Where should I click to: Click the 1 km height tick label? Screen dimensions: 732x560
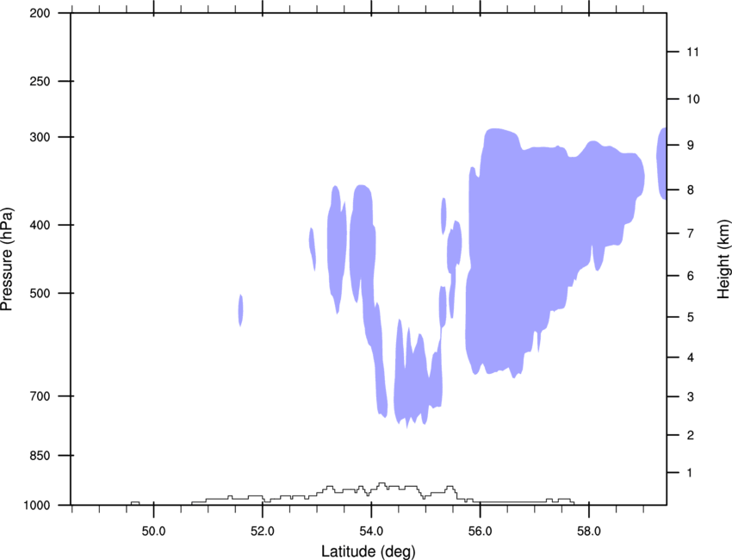click(x=690, y=473)
